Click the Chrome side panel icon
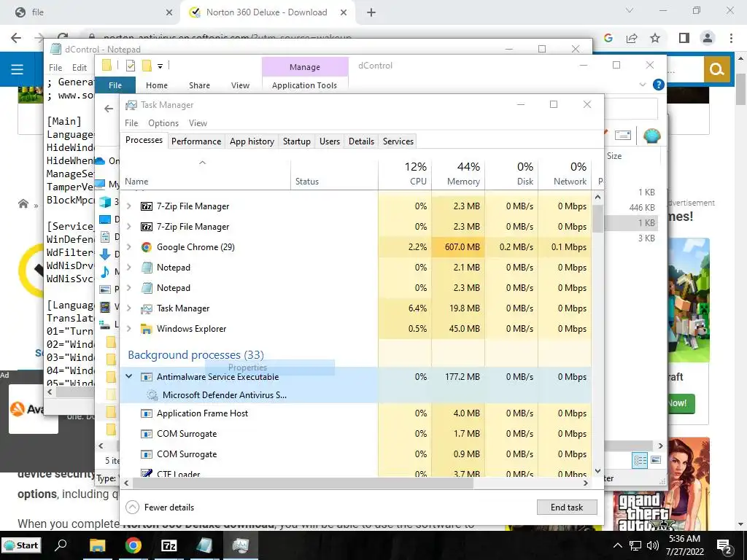This screenshot has height=560, width=747. (x=684, y=38)
